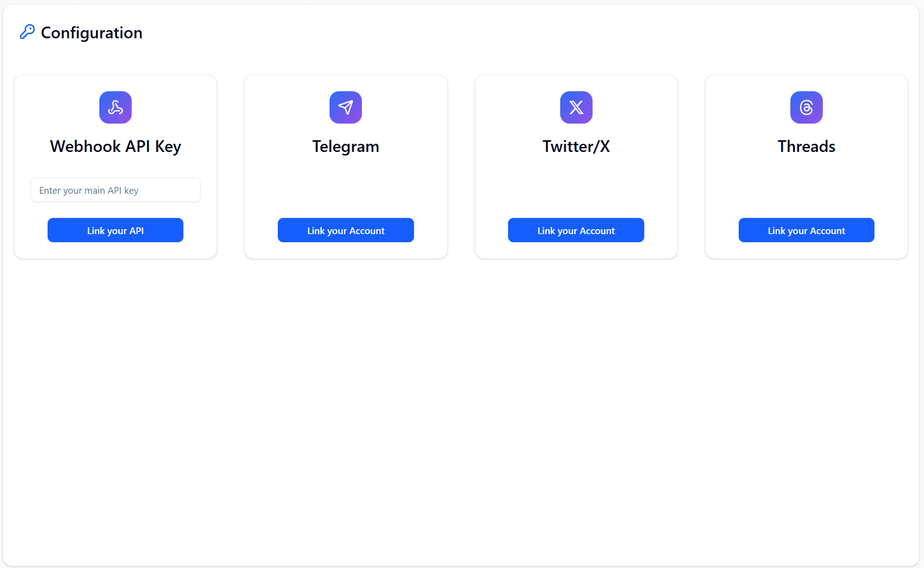
Task: Link your Account for Threads
Action: [806, 230]
